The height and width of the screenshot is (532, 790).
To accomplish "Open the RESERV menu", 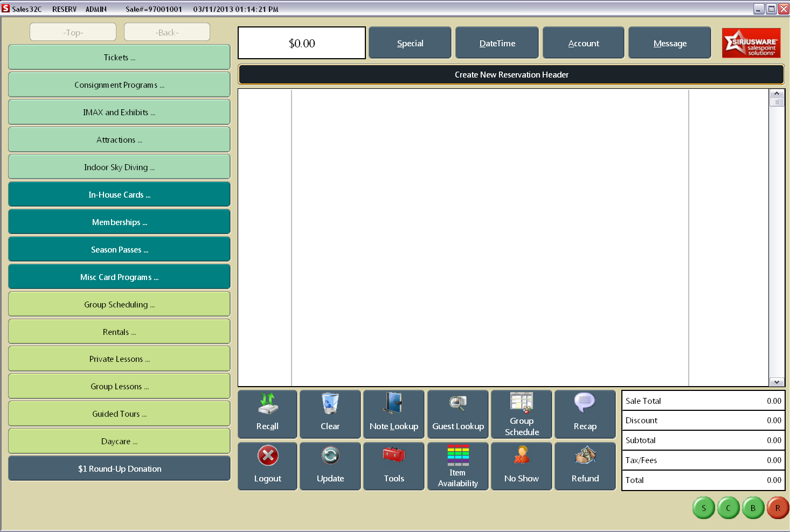I will pos(64,9).
